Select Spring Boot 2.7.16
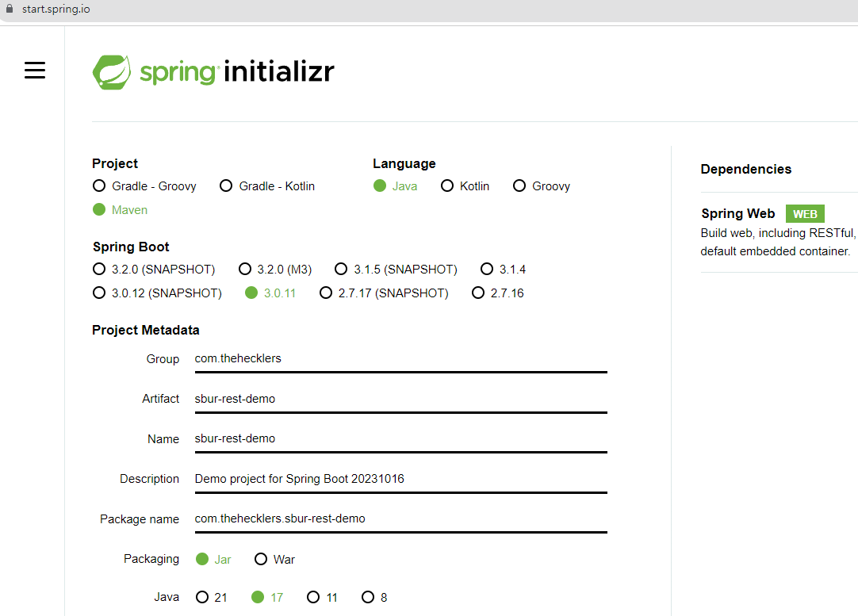Image resolution: width=858 pixels, height=616 pixels. click(497, 293)
